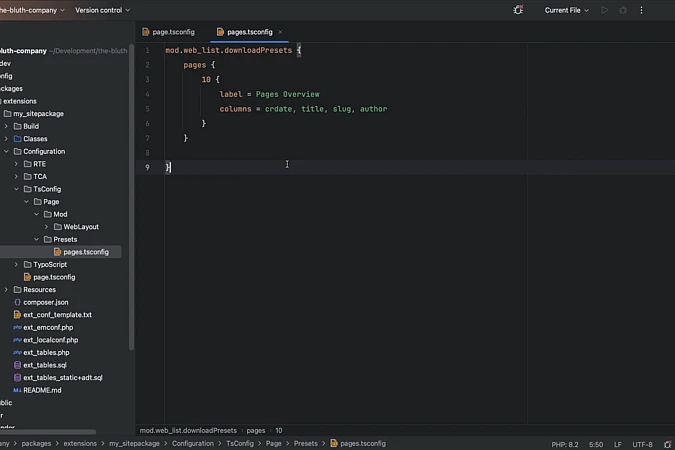The image size is (675, 450).
Task: Open the More actions vertical dots menu
Action: [642, 10]
